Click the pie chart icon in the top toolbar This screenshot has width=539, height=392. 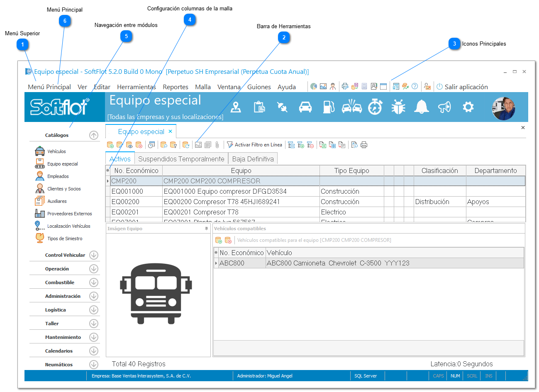click(314, 86)
